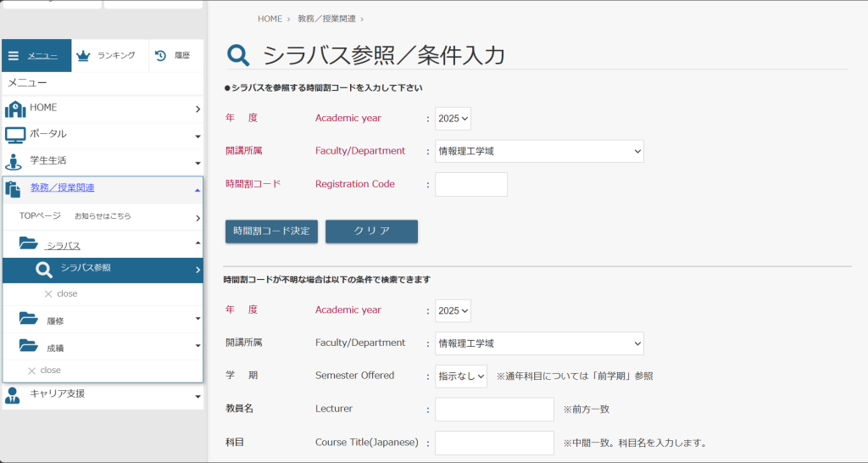Click the シラバス folder icon
This screenshot has height=463, width=868.
[29, 244]
